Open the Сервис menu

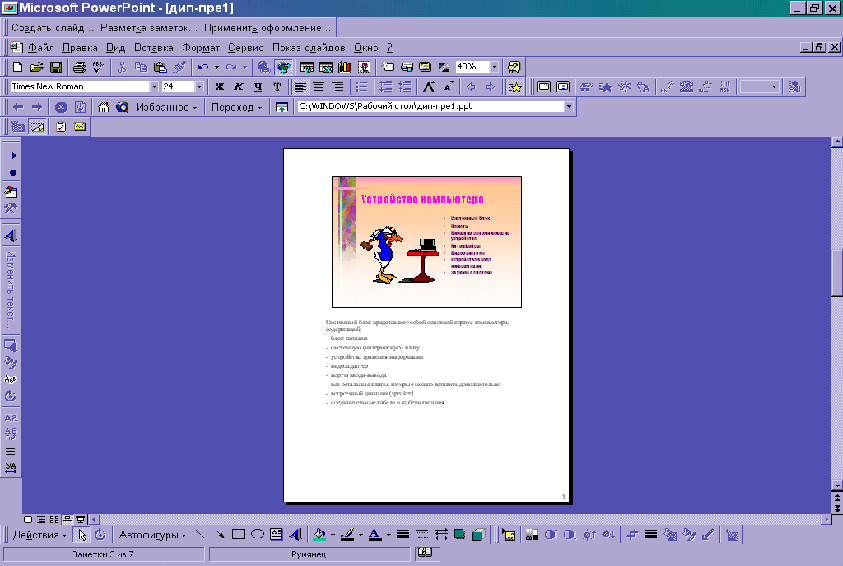[x=245, y=47]
